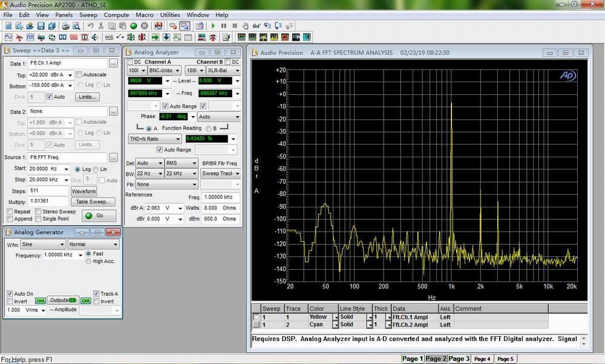Open the Sweep Track filter dropdown

coord(220,174)
